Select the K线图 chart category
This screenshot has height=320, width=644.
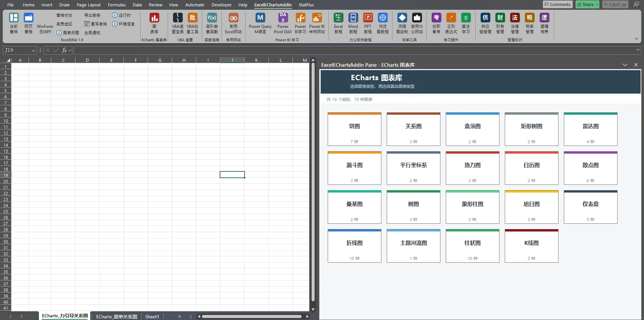point(532,246)
